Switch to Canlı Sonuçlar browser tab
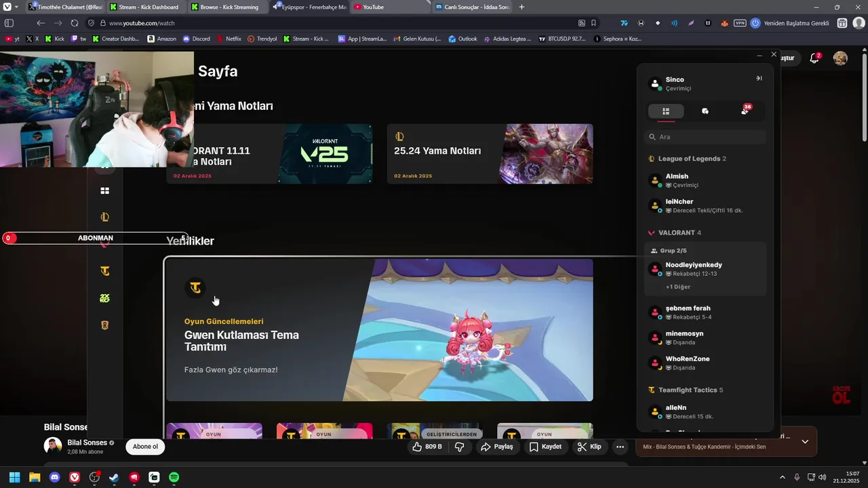868x488 pixels. tap(473, 7)
